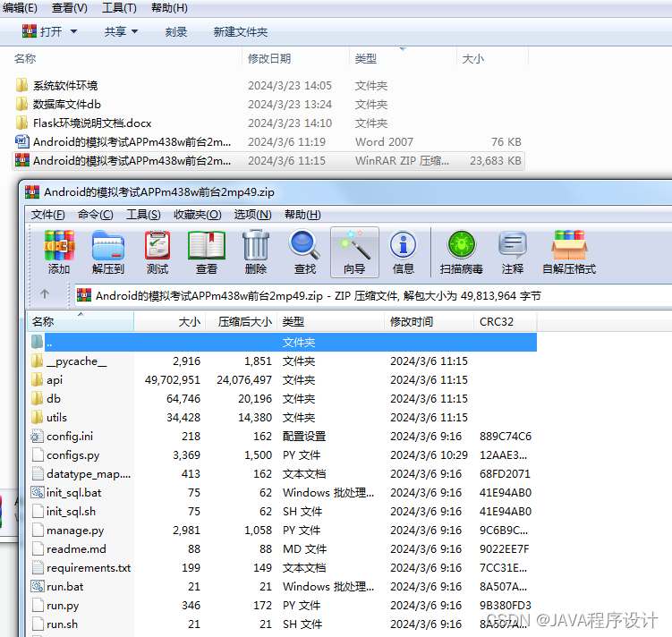The height and width of the screenshot is (637, 672).
Task: Select the parent ".." folder row
Action: tap(284, 342)
